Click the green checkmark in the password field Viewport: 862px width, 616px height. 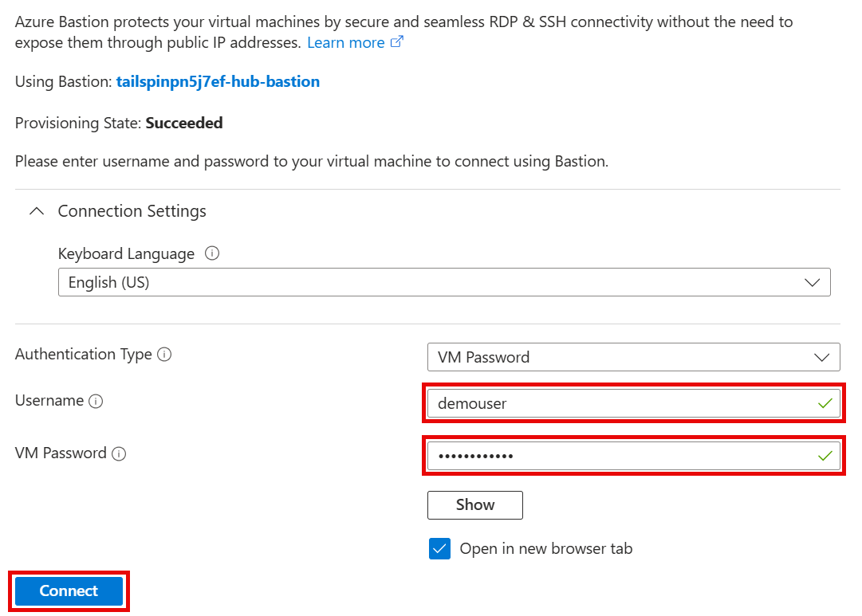824,456
